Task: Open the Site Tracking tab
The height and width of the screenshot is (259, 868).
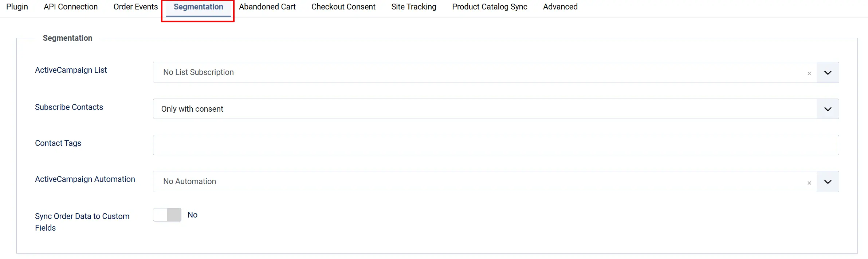Action: click(x=413, y=7)
